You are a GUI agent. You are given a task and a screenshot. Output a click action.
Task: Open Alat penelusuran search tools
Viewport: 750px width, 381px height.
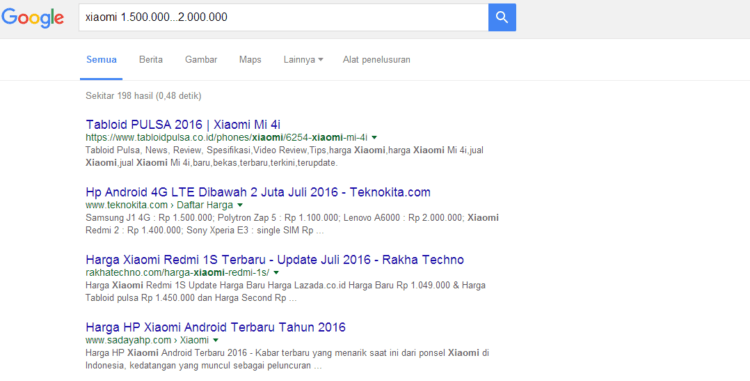376,60
